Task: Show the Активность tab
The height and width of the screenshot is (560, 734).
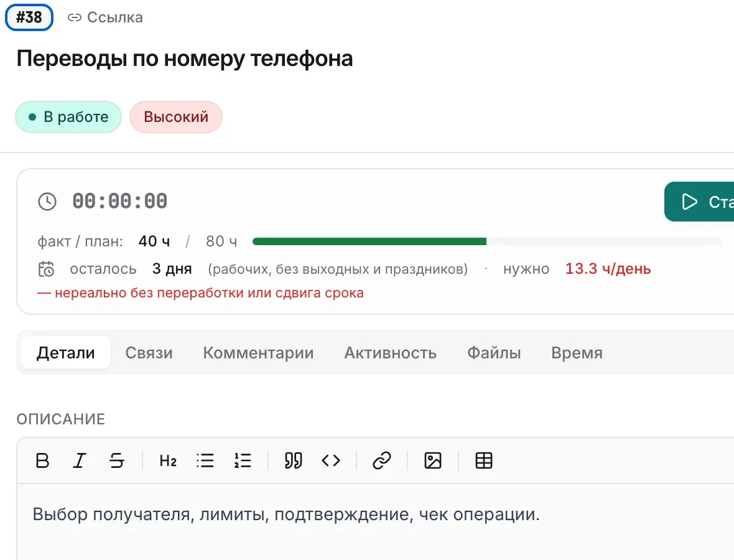Action: coord(391,353)
